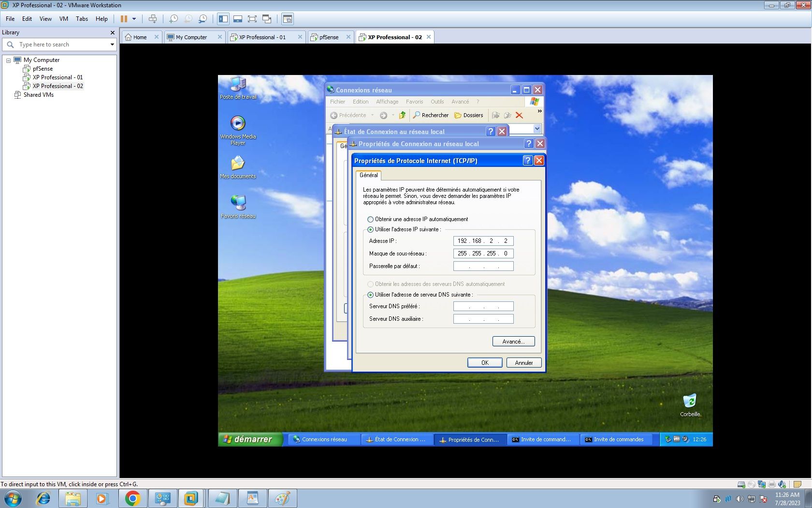Click the XP démarrer start button

(x=250, y=439)
